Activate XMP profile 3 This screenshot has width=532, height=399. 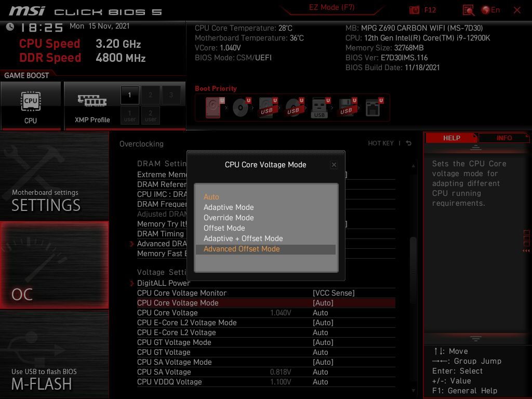pos(171,95)
